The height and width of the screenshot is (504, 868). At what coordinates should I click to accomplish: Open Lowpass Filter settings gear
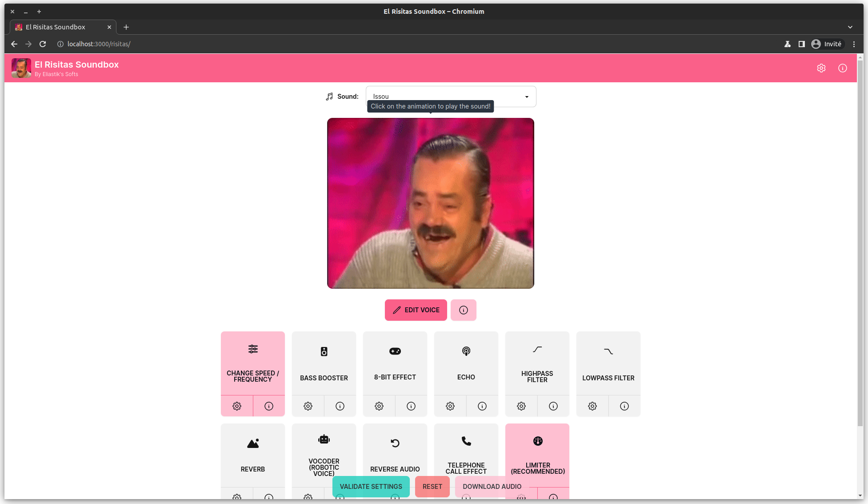tap(592, 406)
